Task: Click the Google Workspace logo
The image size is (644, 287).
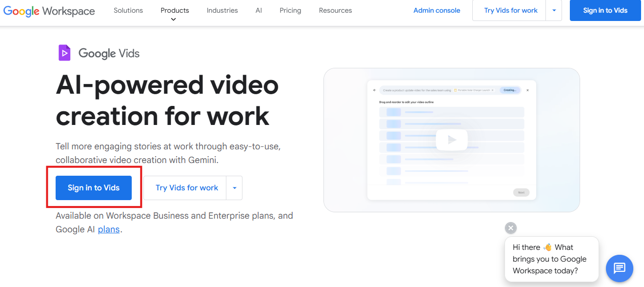Action: (49, 11)
